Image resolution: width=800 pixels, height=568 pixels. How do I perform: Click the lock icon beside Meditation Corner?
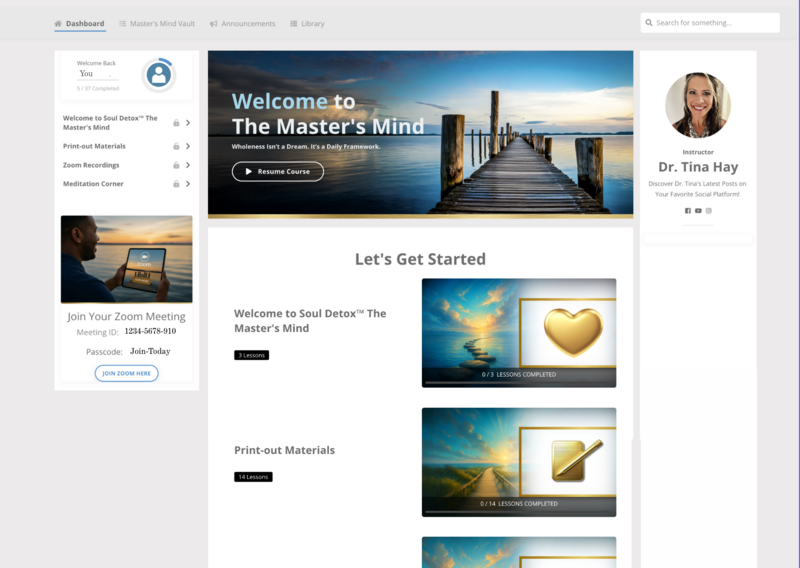tap(176, 184)
